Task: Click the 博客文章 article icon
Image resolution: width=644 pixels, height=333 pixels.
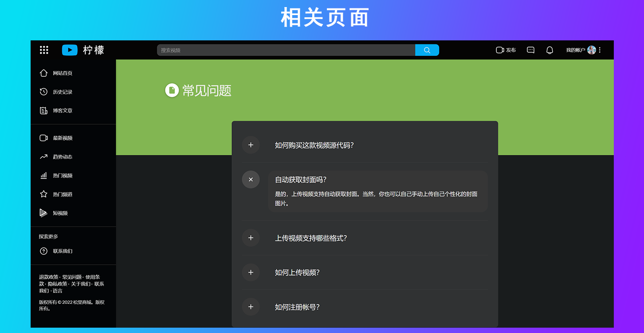Action: 43,110
